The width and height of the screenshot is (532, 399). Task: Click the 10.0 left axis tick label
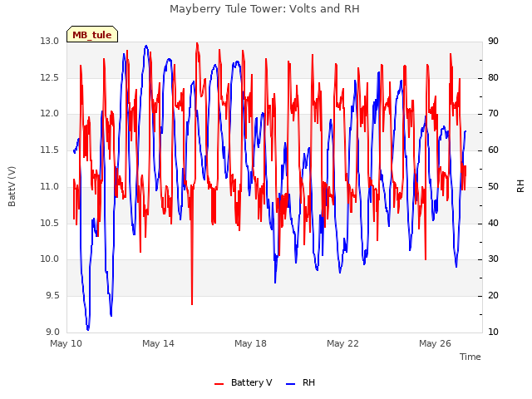50,259
